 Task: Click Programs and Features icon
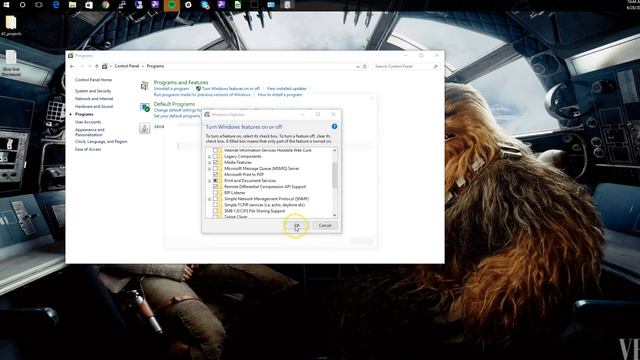point(144,86)
